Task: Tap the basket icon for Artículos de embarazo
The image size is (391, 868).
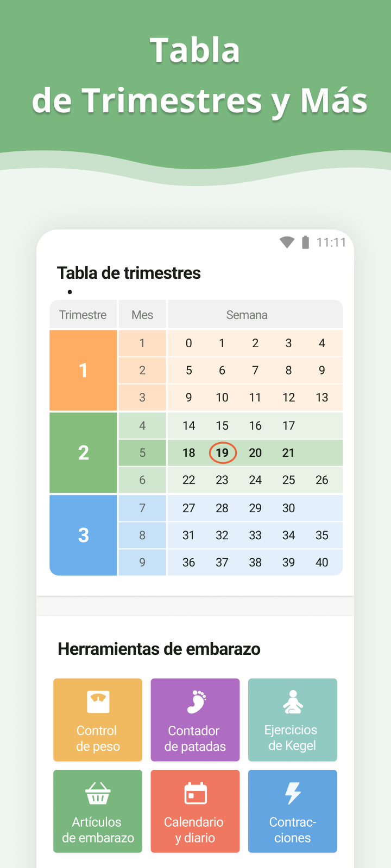Action: (x=98, y=793)
